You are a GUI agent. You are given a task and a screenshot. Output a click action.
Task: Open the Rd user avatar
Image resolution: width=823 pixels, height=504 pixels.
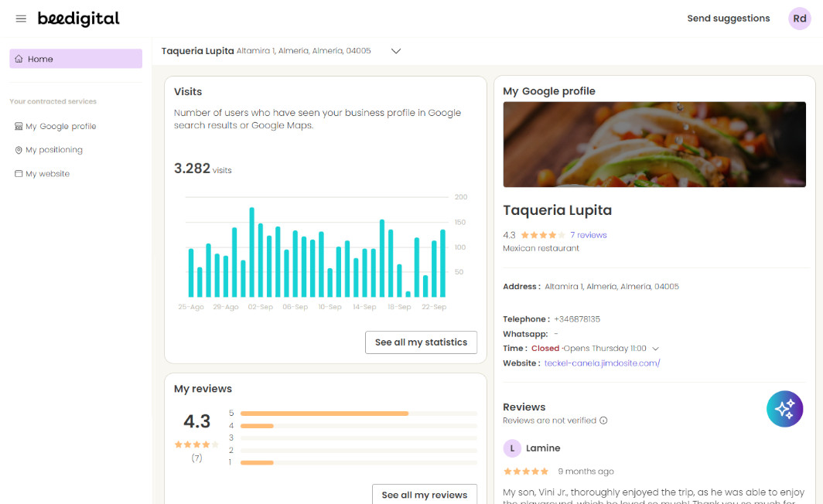[x=799, y=19]
